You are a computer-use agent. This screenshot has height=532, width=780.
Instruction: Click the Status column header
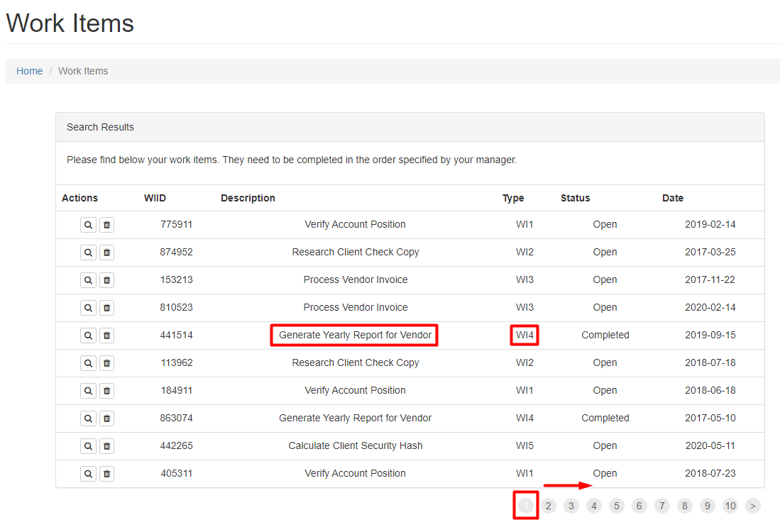(575, 198)
